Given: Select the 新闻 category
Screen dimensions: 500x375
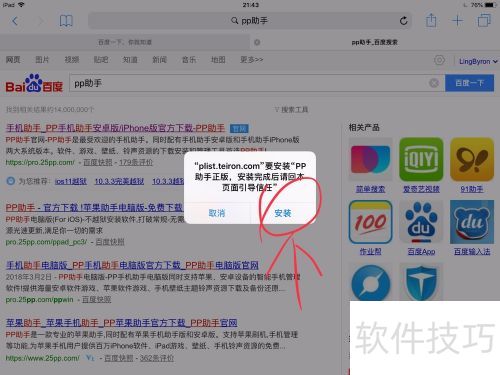Looking at the screenshot, I should [159, 60].
